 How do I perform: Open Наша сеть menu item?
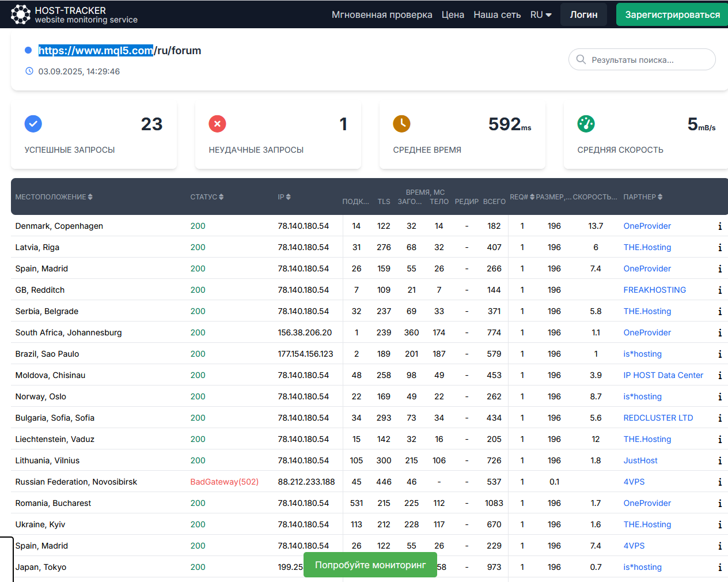pos(497,14)
